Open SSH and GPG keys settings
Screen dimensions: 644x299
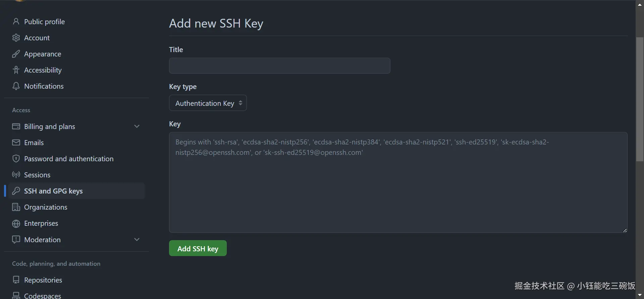coord(53,191)
